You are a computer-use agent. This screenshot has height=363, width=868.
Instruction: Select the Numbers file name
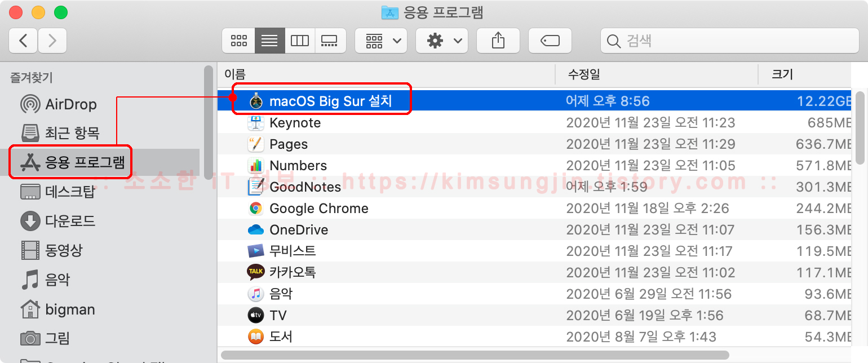(x=298, y=166)
